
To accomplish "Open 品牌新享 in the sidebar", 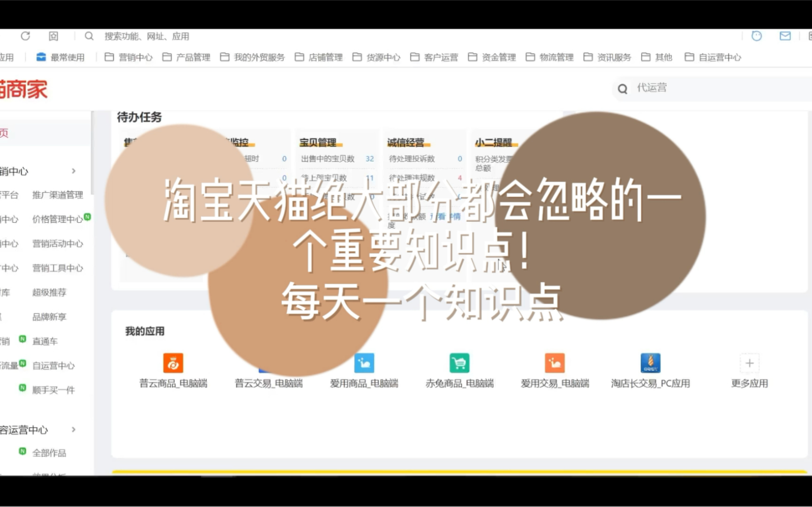I will [49, 317].
